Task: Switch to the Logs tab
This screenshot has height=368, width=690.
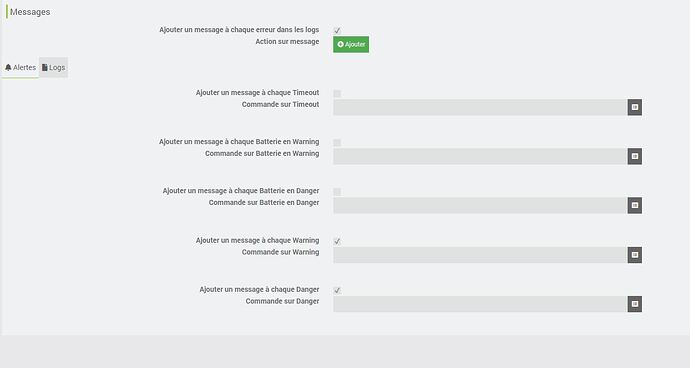Action: [53, 67]
